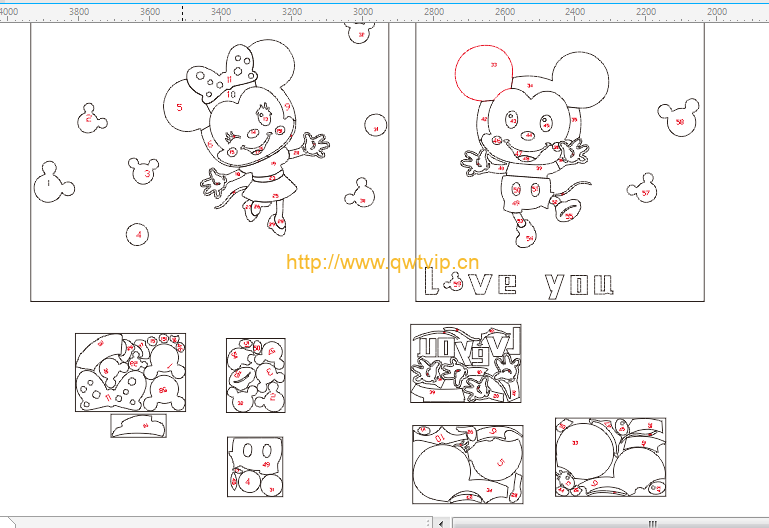Click the letter L in Love you
Viewport: 769px width, 528px height.
(x=431, y=282)
